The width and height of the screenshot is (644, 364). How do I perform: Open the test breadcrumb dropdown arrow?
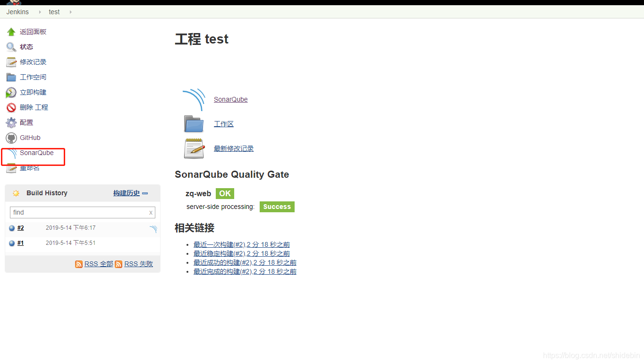coord(71,12)
